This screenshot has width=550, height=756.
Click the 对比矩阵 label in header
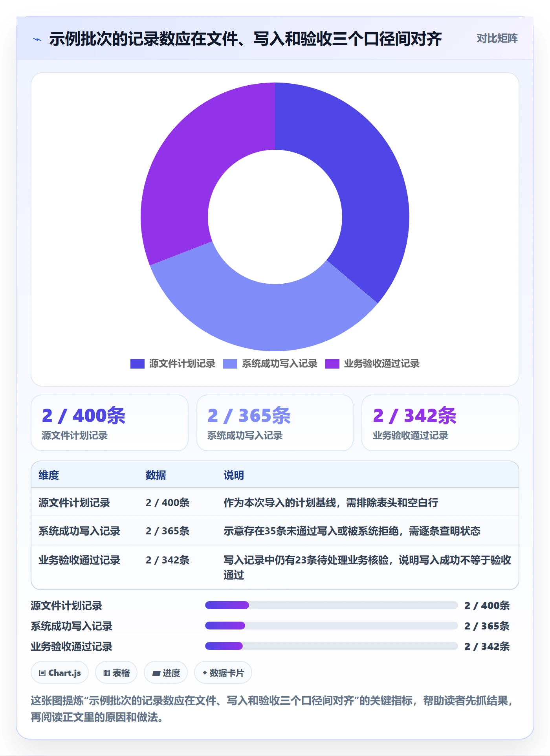pos(497,39)
